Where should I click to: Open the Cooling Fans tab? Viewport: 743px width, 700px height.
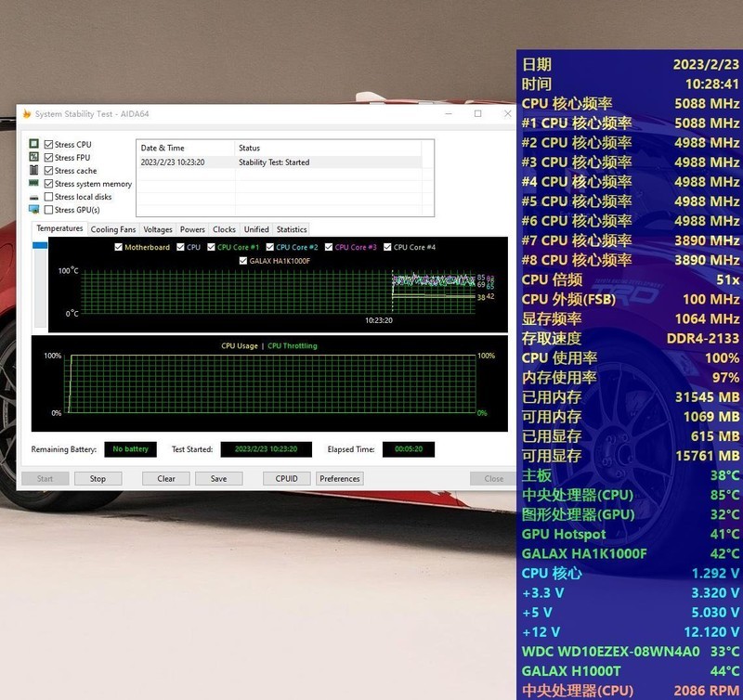tap(113, 229)
